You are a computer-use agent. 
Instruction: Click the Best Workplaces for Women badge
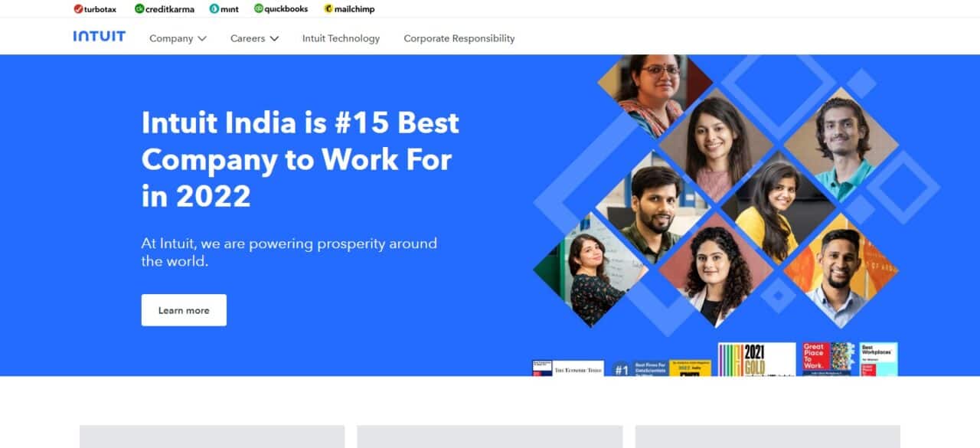click(x=878, y=359)
